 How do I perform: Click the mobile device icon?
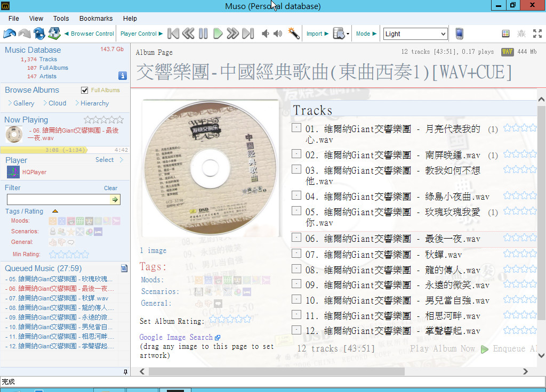tap(459, 34)
